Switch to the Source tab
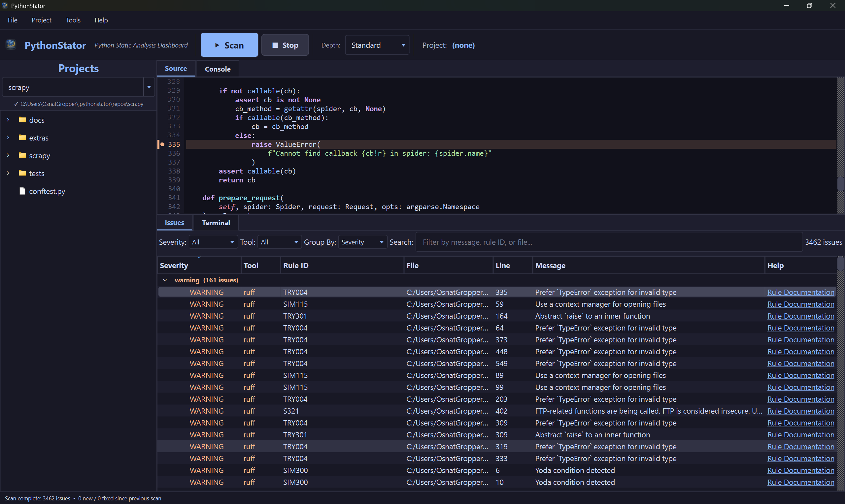The image size is (845, 504). 176,69
